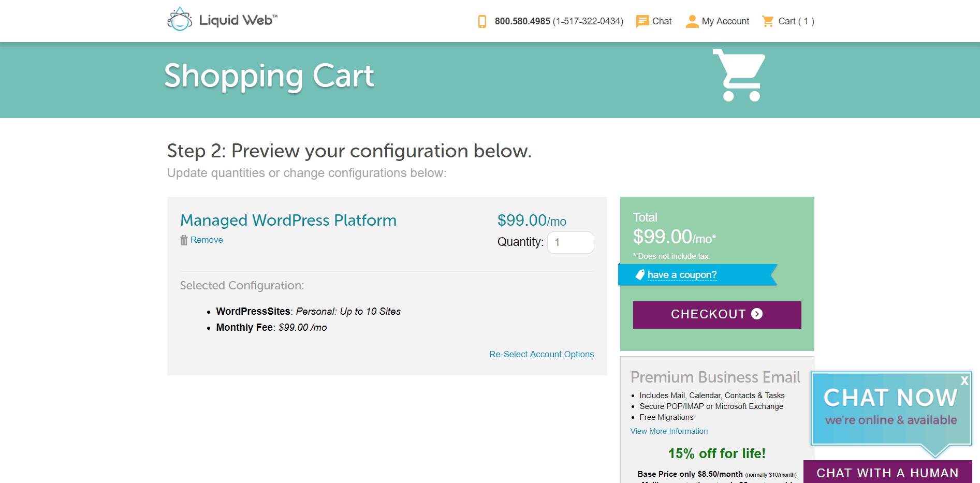Click the trash can icon beside Remove
980x483 pixels.
[x=184, y=240]
